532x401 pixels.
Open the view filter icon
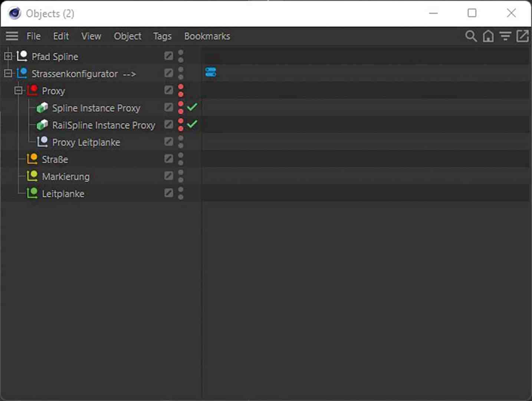pyautogui.click(x=505, y=36)
